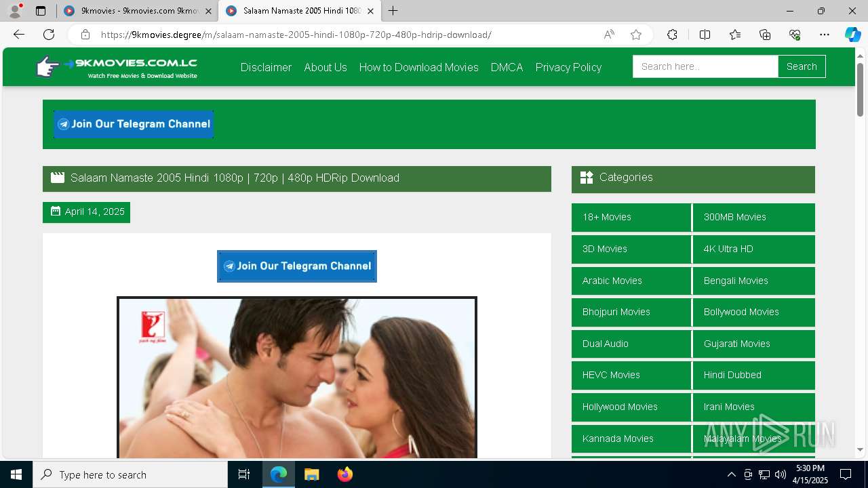
Task: Open the Hindi Dubbed category
Action: pos(754,375)
